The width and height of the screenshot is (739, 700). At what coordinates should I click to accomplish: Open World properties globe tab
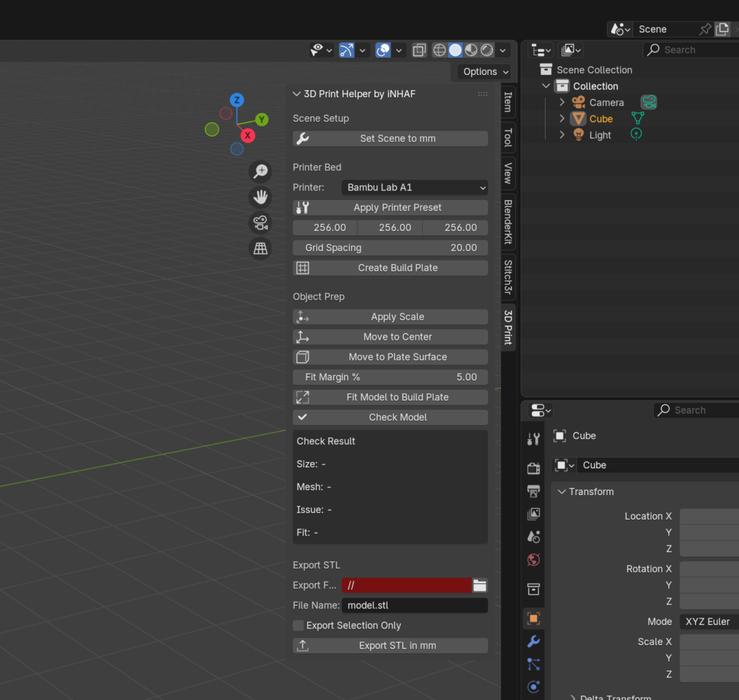point(533,560)
